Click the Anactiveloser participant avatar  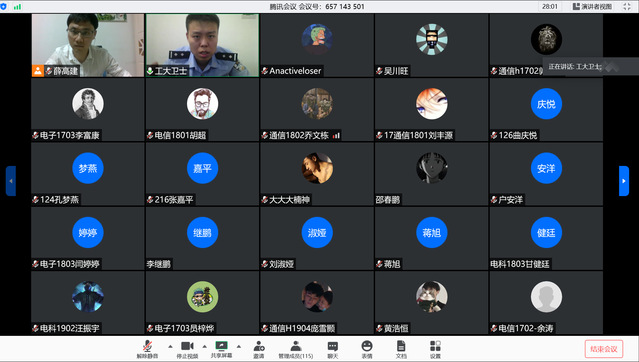[317, 39]
